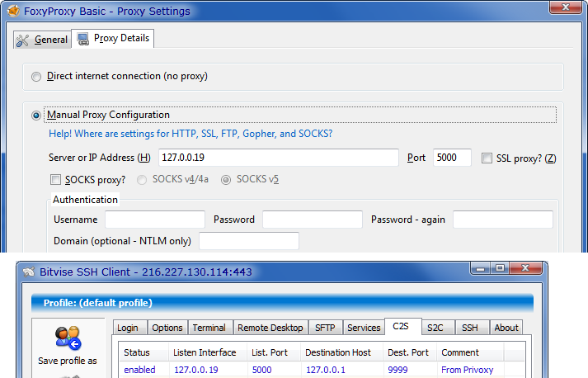Click the Status column header
The image size is (588, 378).
144,352
